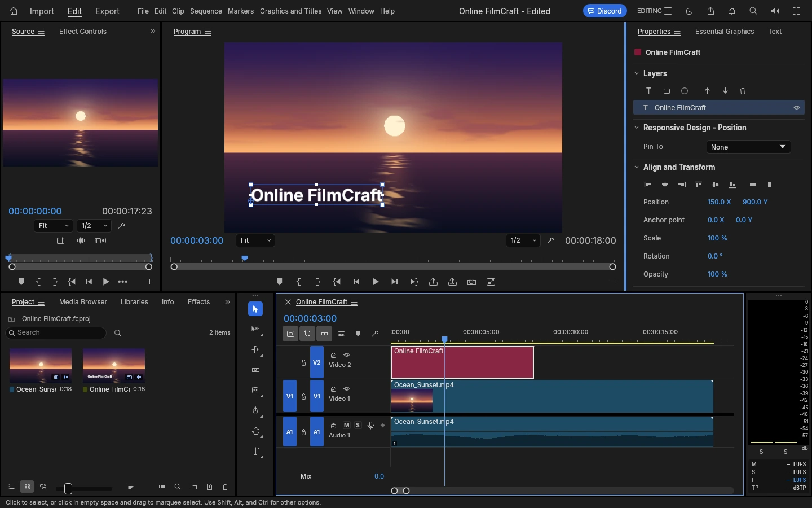Viewport: 812px width, 508px height.
Task: Hide the Online FilmCraft text layer
Action: point(797,108)
